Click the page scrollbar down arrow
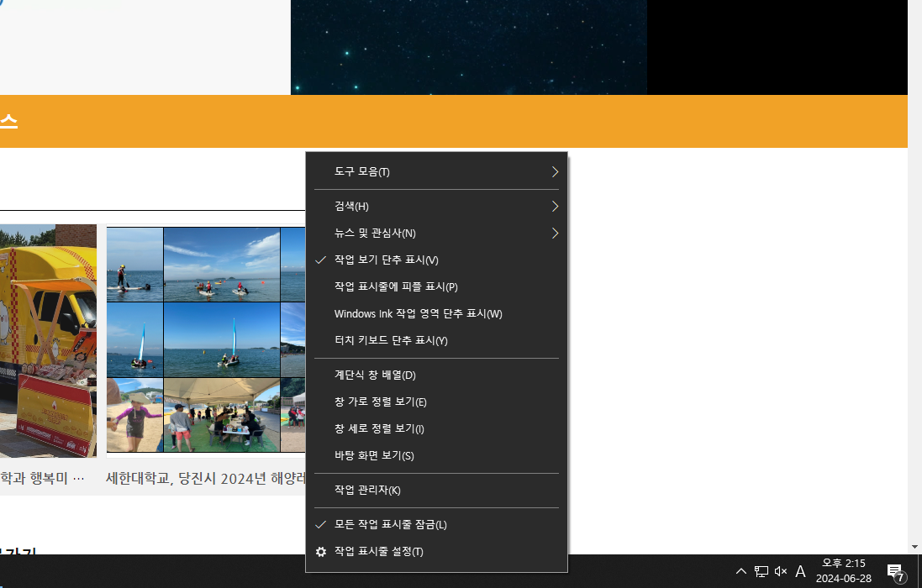 point(914,547)
